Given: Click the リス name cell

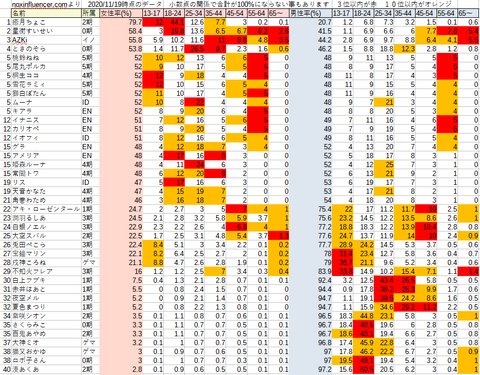Looking at the screenshot, I should 47,182.
